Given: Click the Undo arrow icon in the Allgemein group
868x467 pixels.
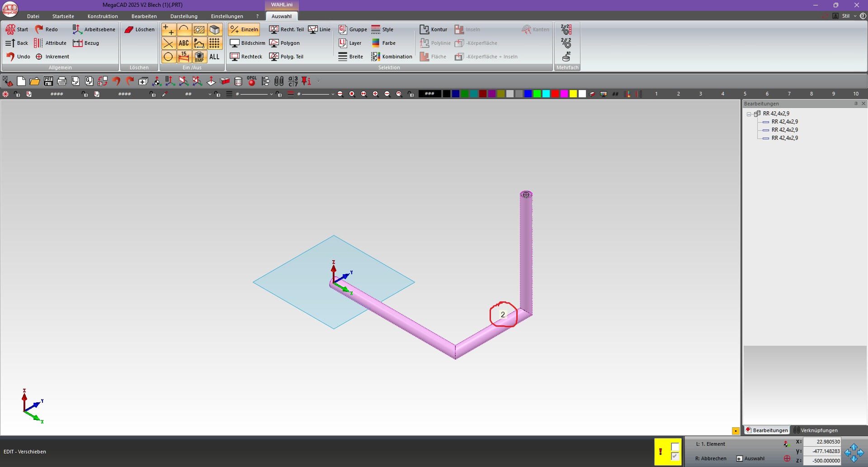Looking at the screenshot, I should [x=10, y=57].
